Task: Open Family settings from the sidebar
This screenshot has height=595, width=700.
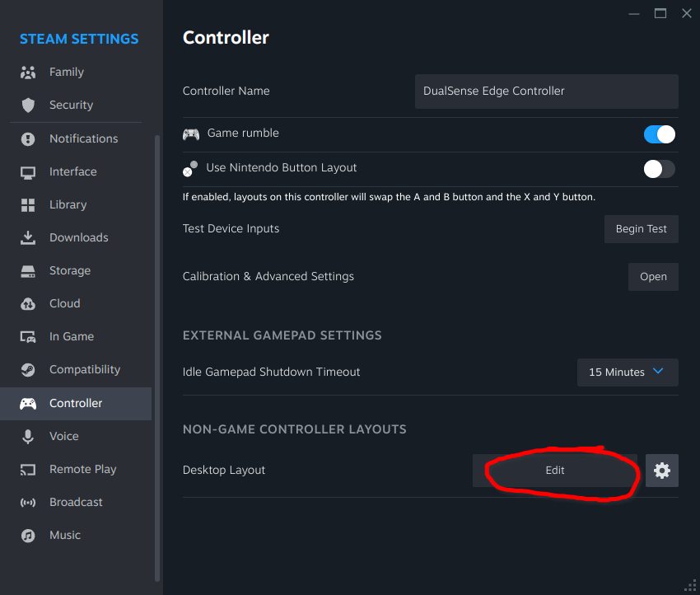Action: [66, 72]
